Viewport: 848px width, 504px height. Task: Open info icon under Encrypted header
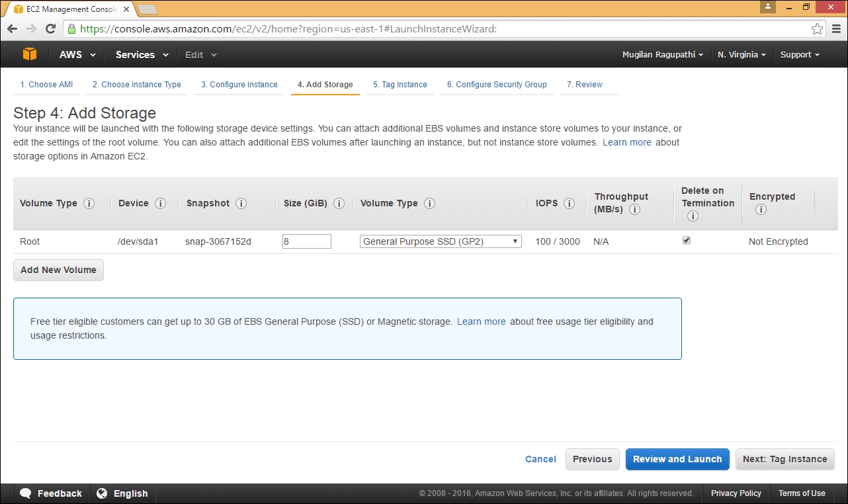click(x=761, y=210)
